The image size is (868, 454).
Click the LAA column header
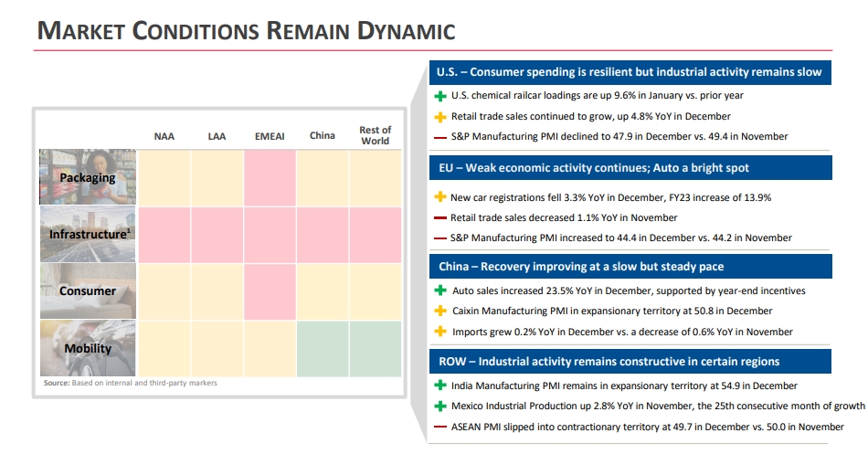pos(217,136)
